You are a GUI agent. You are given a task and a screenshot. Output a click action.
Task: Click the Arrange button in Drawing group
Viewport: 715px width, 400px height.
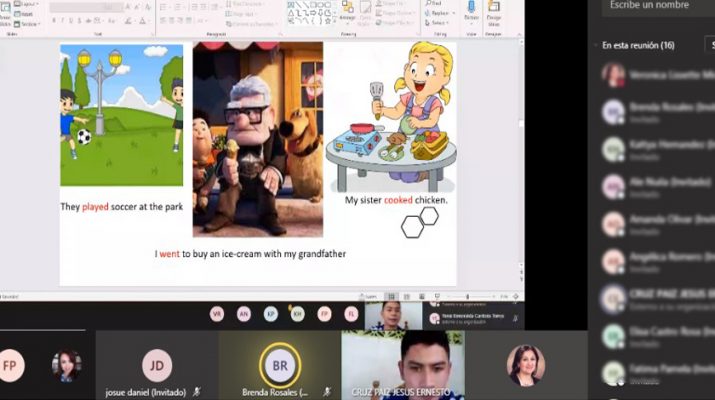pos(347,12)
